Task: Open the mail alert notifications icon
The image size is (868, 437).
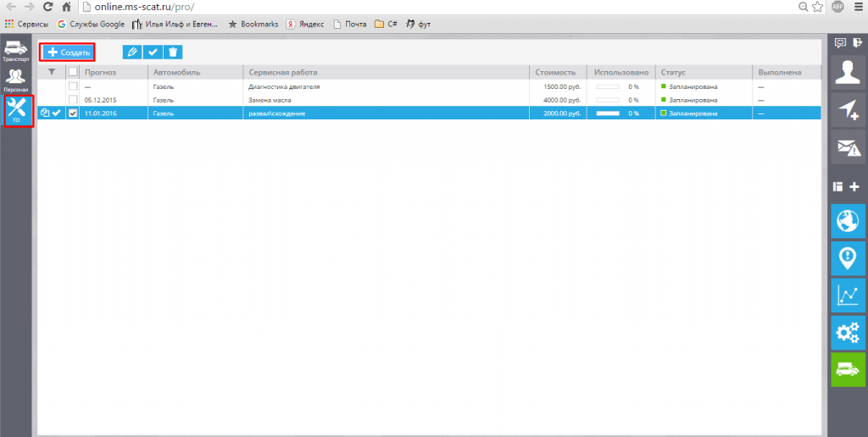Action: (x=848, y=147)
